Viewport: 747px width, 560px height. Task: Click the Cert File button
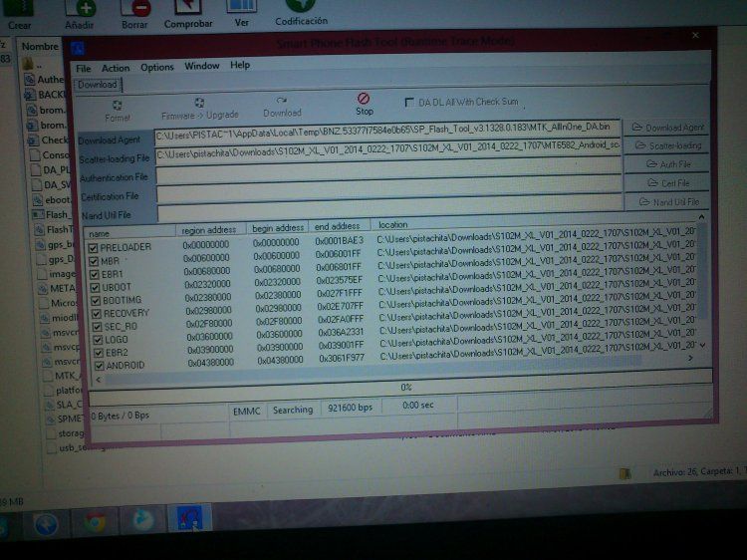tap(667, 183)
